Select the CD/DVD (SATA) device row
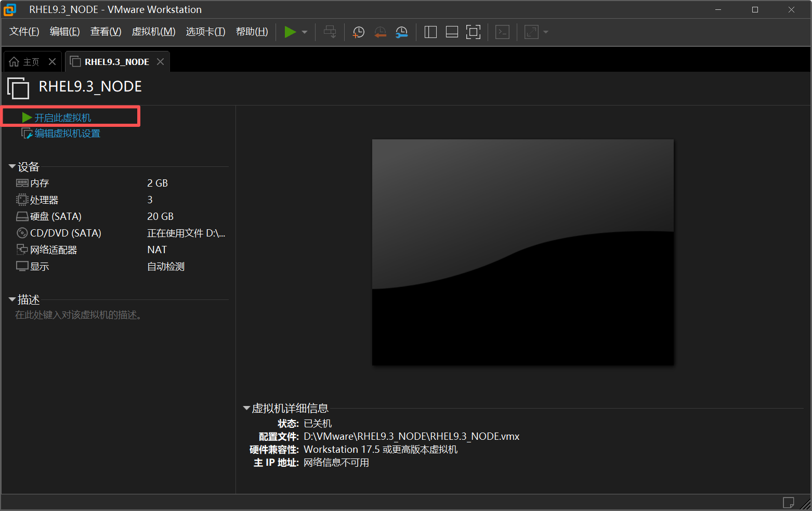The height and width of the screenshot is (511, 812). click(122, 233)
